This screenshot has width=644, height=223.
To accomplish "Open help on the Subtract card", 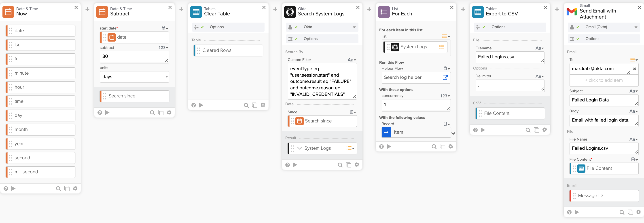I will 100,113.
